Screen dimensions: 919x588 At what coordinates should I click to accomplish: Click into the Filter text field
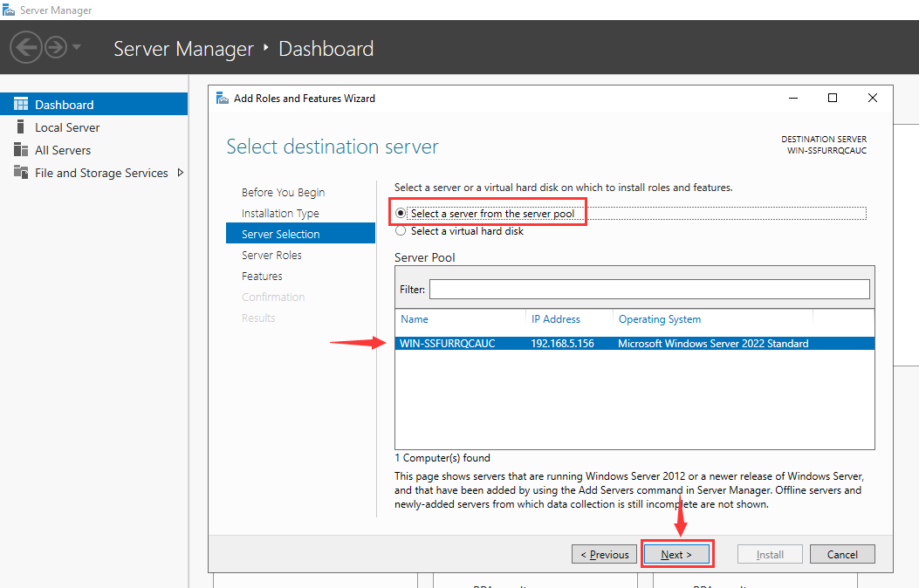[x=648, y=289]
